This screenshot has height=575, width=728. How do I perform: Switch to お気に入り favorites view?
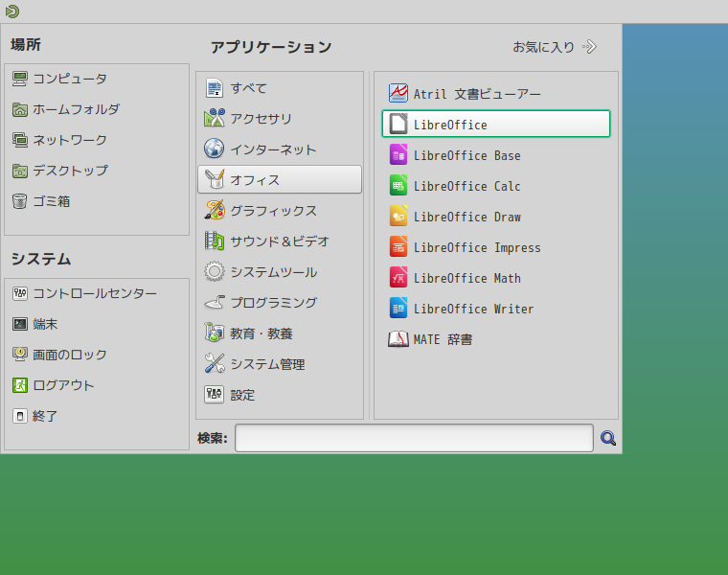555,47
